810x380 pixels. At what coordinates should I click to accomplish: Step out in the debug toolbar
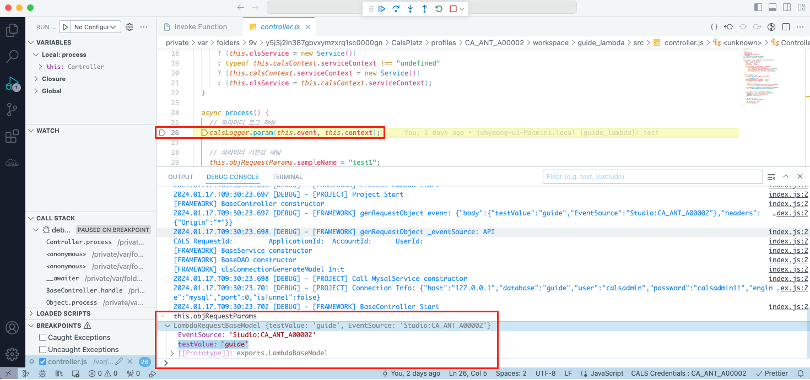coord(425,9)
